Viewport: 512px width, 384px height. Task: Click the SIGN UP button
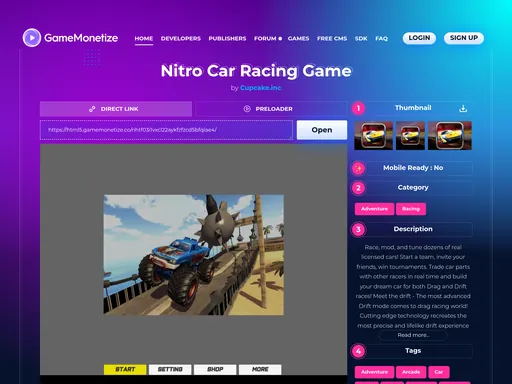coord(464,38)
